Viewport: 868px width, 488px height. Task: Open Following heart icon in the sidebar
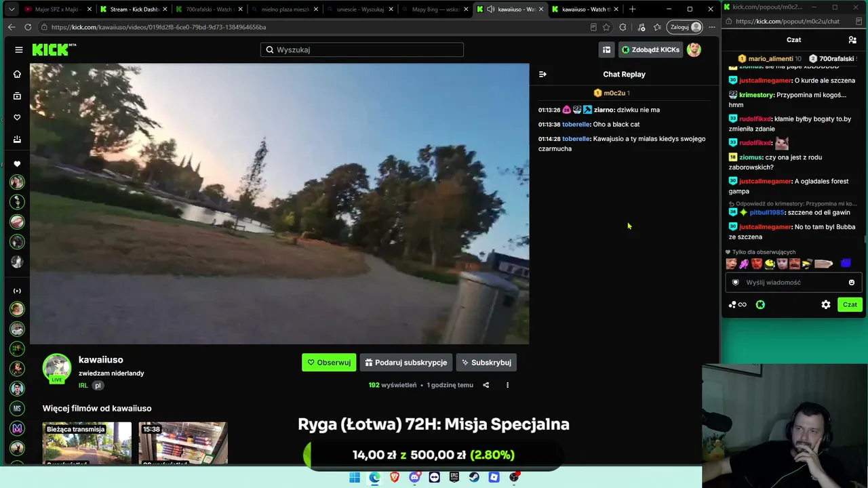coord(17,117)
